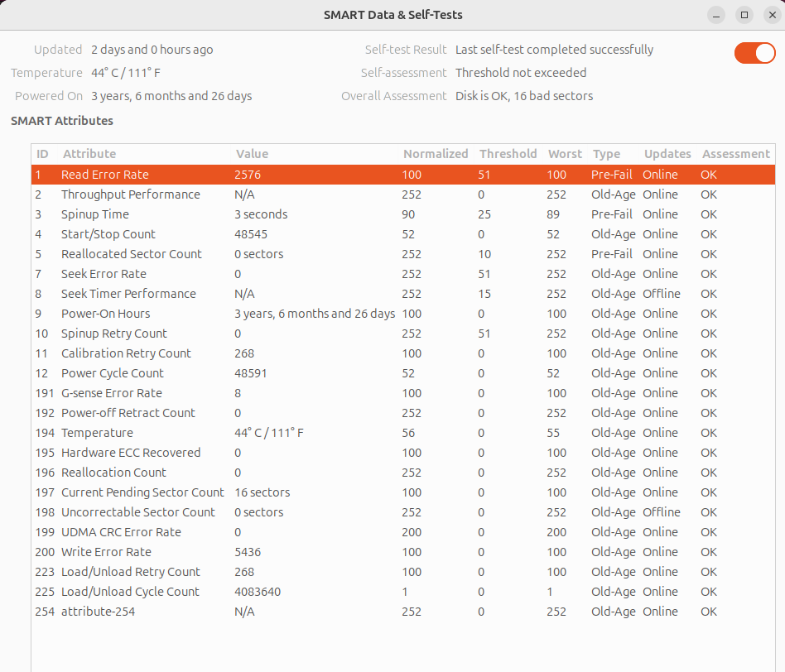The image size is (785, 672).
Task: Select the Spinup Time attribute row
Action: click(x=403, y=214)
